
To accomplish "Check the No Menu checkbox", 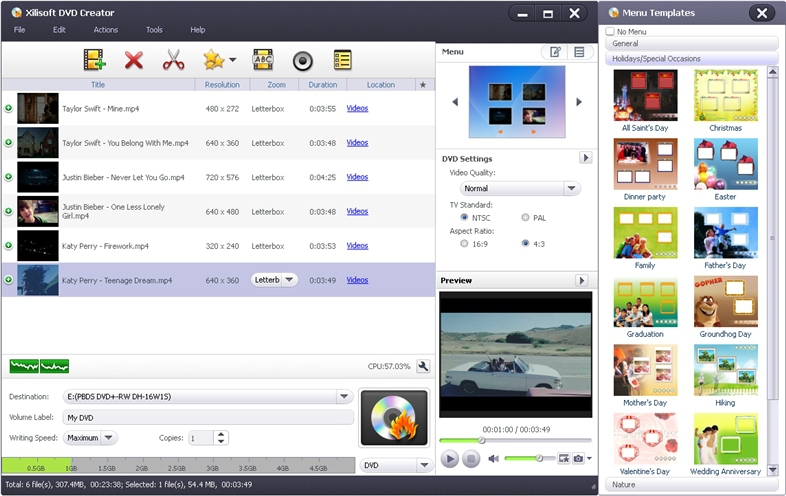I will [610, 32].
